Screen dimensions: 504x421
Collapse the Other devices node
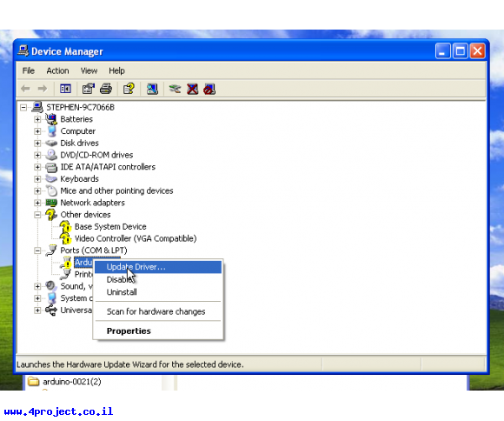pos(37,215)
